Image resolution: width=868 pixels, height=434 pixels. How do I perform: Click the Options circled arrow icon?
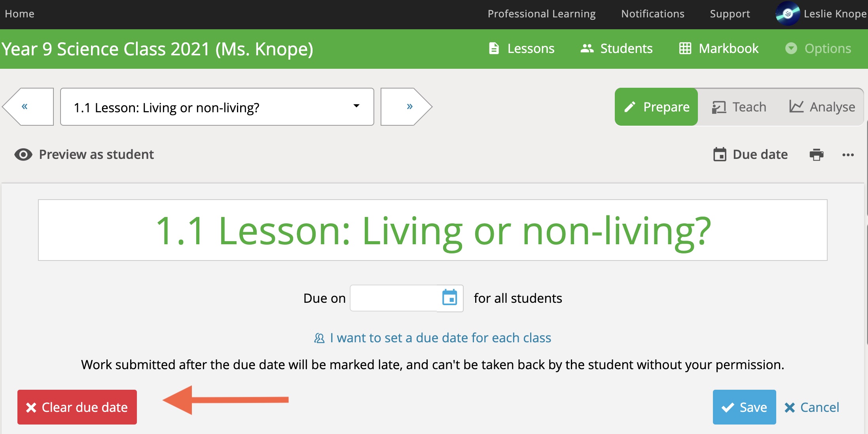pos(791,49)
